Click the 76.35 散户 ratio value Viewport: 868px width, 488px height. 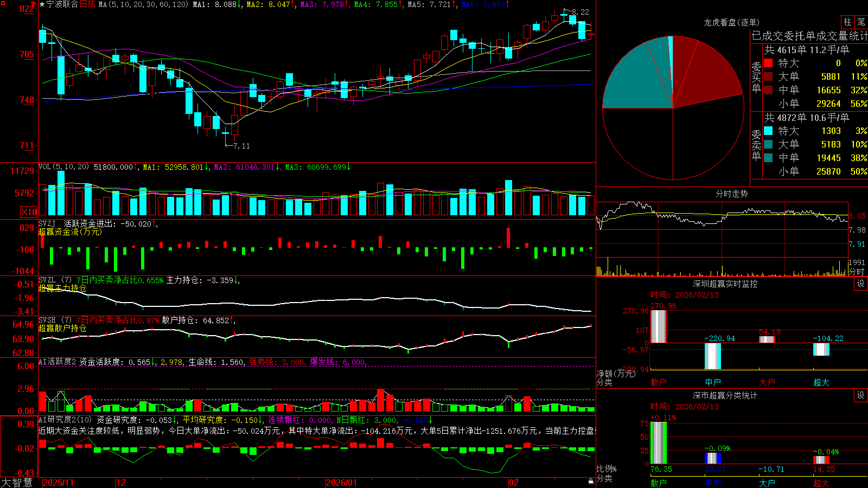tap(661, 469)
